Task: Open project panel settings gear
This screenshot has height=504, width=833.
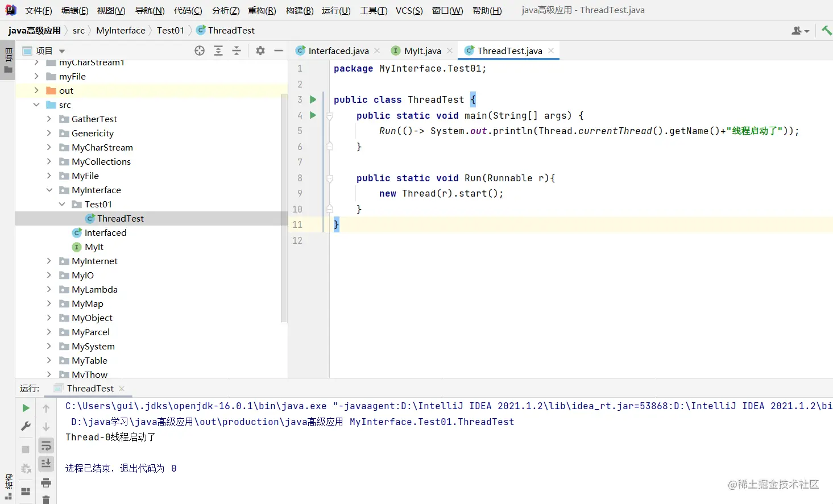Action: coord(260,51)
